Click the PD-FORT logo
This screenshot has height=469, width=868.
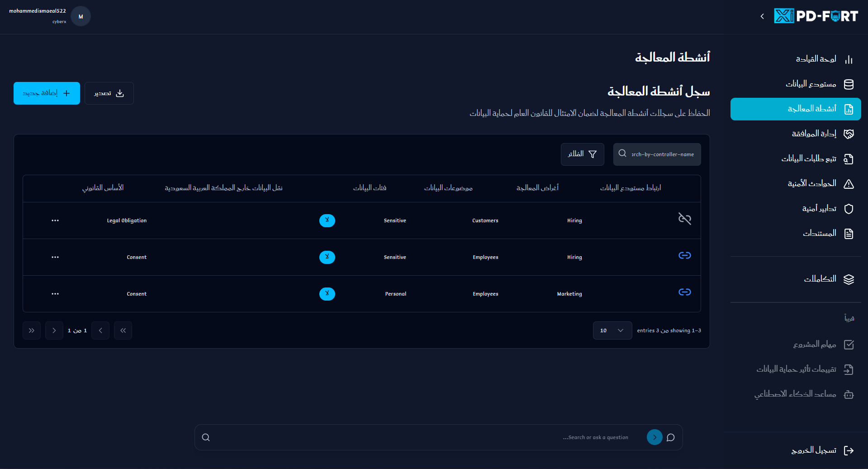816,16
